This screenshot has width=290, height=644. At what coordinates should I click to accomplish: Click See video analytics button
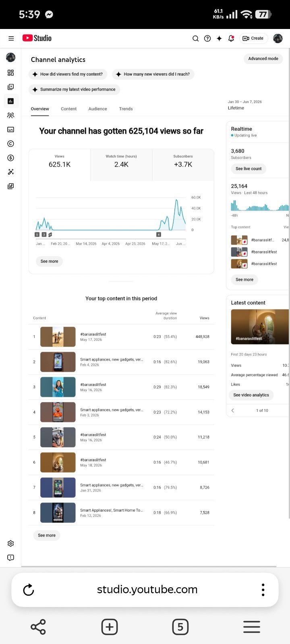point(251,395)
